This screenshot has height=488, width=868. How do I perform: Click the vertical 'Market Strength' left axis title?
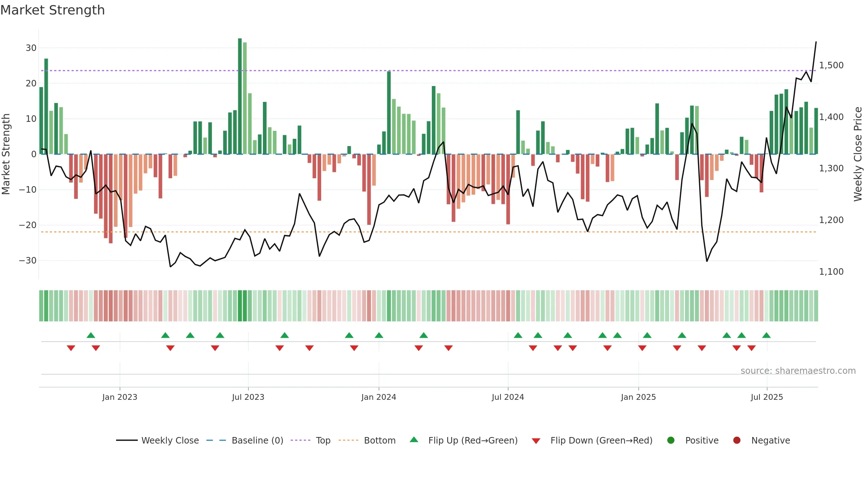(x=6, y=154)
